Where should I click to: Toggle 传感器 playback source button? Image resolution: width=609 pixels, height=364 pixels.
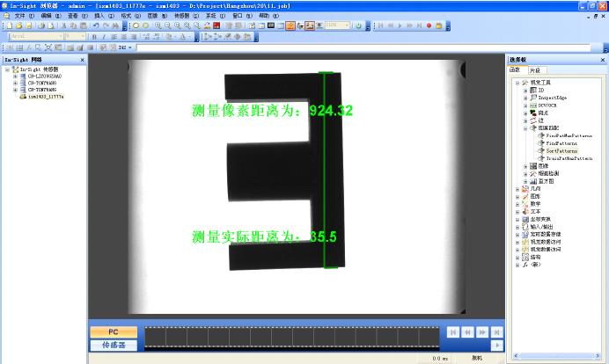(x=114, y=345)
